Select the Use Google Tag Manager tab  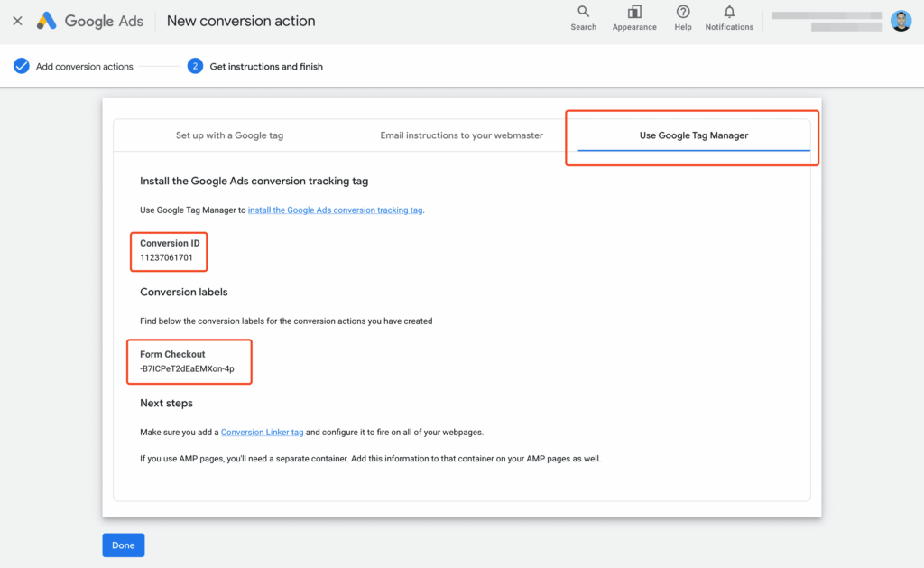[x=694, y=135]
